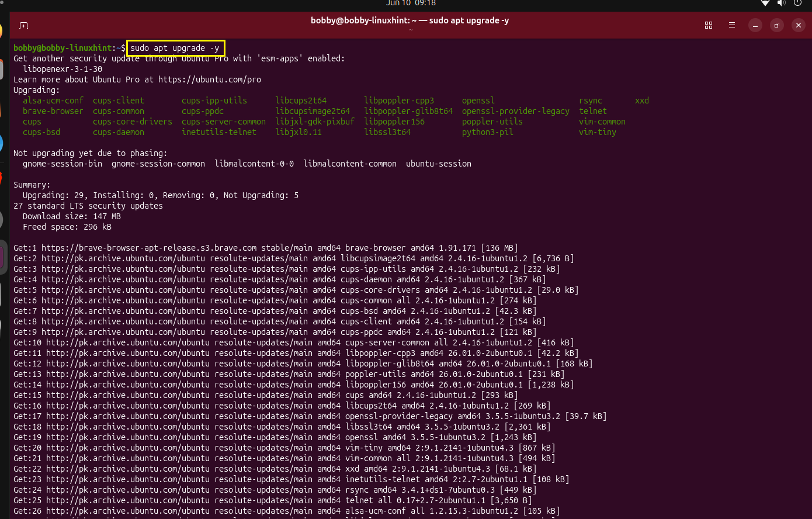Click the window title 'sudo apt upgrade -y'
Screen dimensions: 812x519
pyautogui.click(x=410, y=20)
